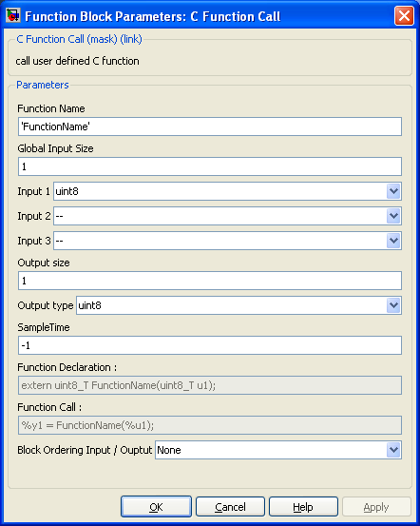Click into the Function Name text field
420x526 pixels.
click(210, 127)
